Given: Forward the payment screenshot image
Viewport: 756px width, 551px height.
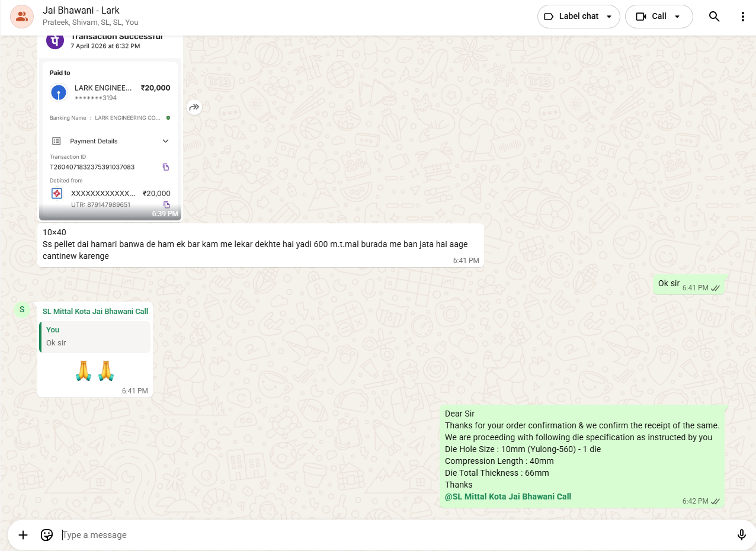Looking at the screenshot, I should (x=194, y=107).
